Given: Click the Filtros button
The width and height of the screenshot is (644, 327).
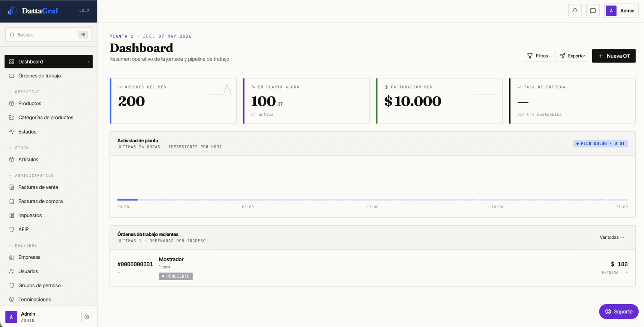Looking at the screenshot, I should tap(537, 56).
